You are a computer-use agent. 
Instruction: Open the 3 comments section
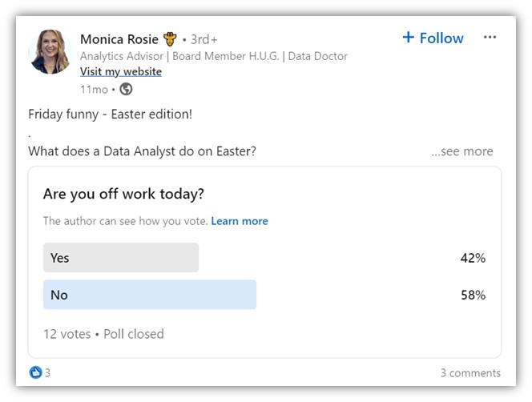coord(470,373)
